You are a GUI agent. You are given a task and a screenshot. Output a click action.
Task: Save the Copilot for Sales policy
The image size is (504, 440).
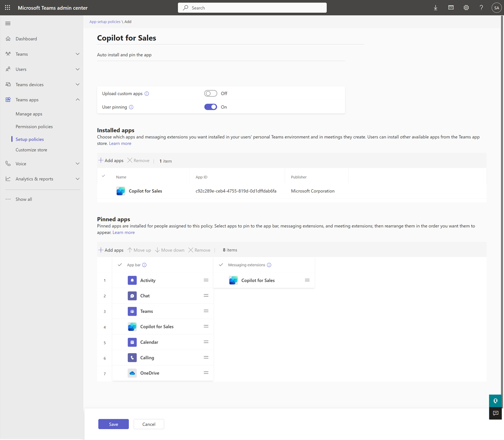[113, 424]
